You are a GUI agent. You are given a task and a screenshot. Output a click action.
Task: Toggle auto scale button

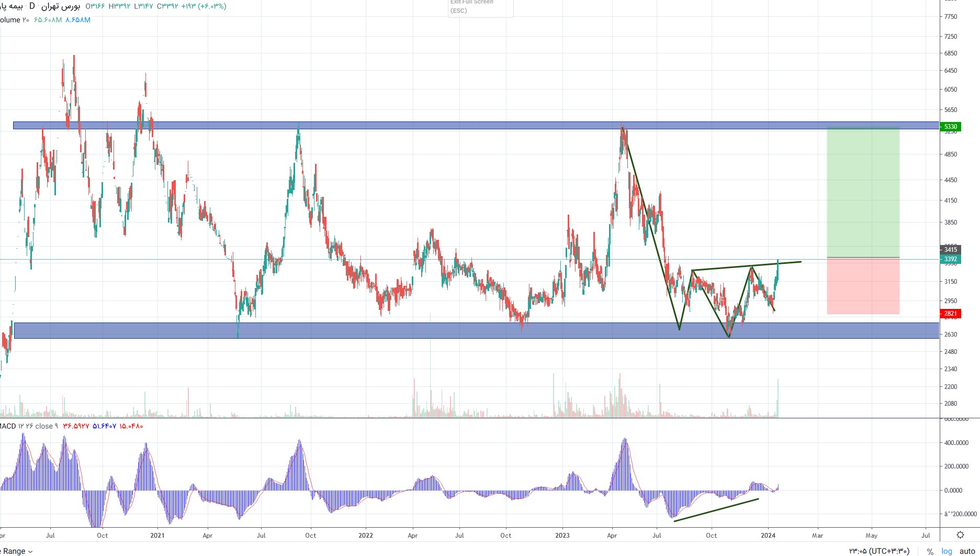pyautogui.click(x=967, y=551)
